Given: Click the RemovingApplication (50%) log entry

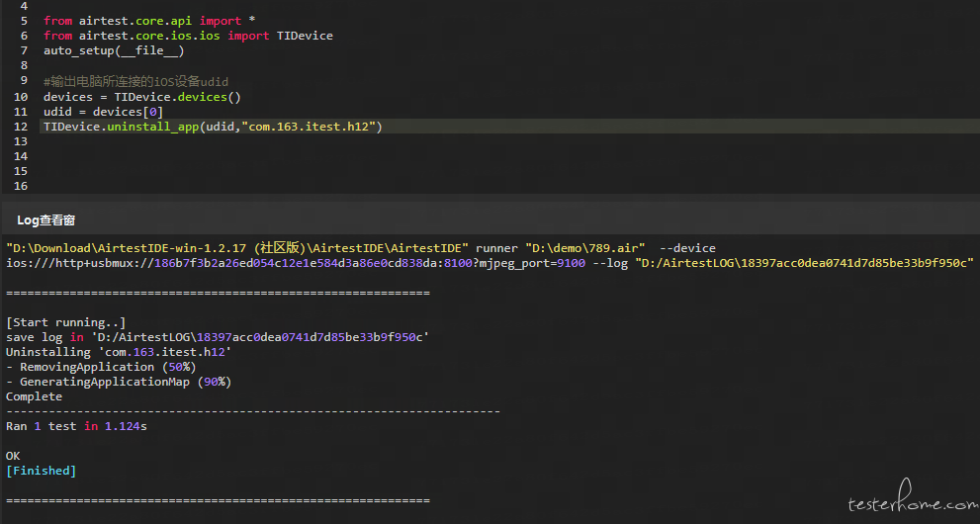Looking at the screenshot, I should click(101, 367).
